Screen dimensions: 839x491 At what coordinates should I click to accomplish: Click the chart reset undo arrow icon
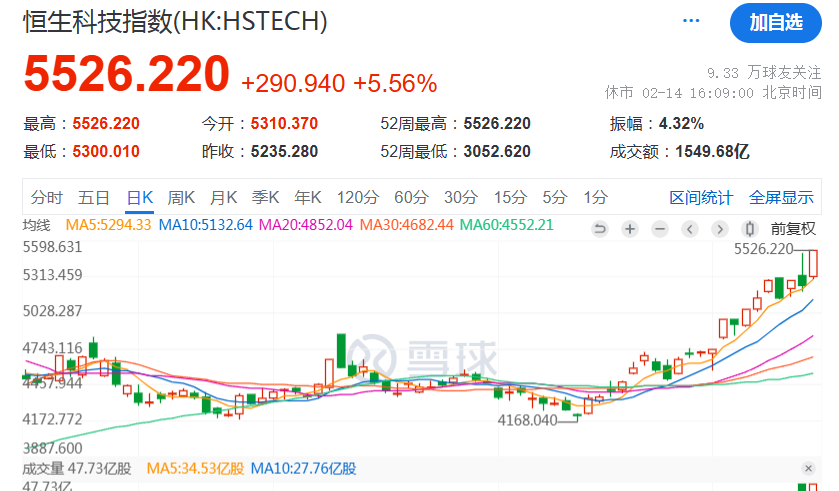(600, 229)
